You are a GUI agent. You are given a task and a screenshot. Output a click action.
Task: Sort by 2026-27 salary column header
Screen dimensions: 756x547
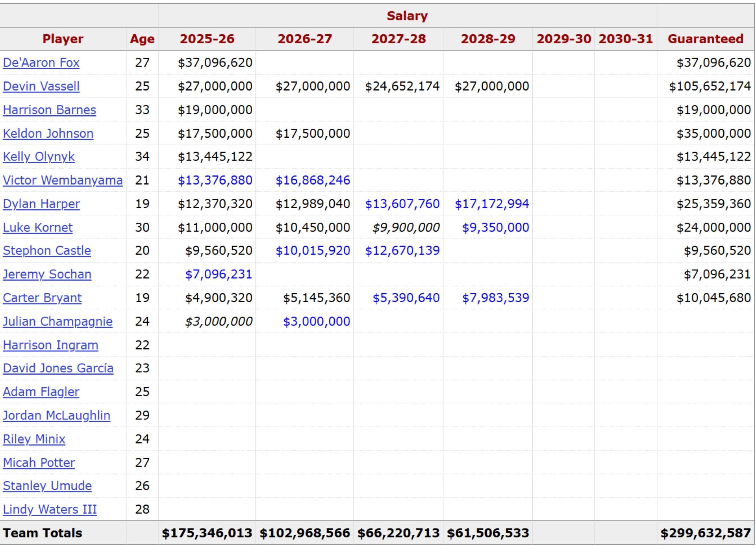pos(305,39)
